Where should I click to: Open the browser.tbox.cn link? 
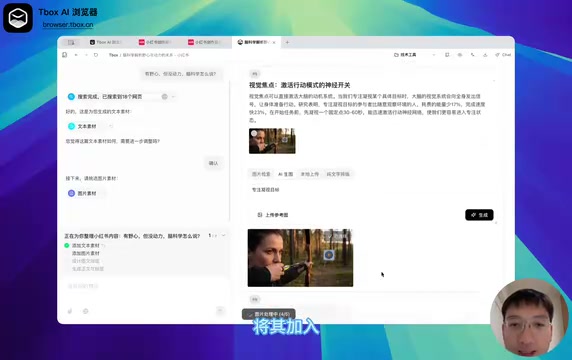(x=68, y=24)
